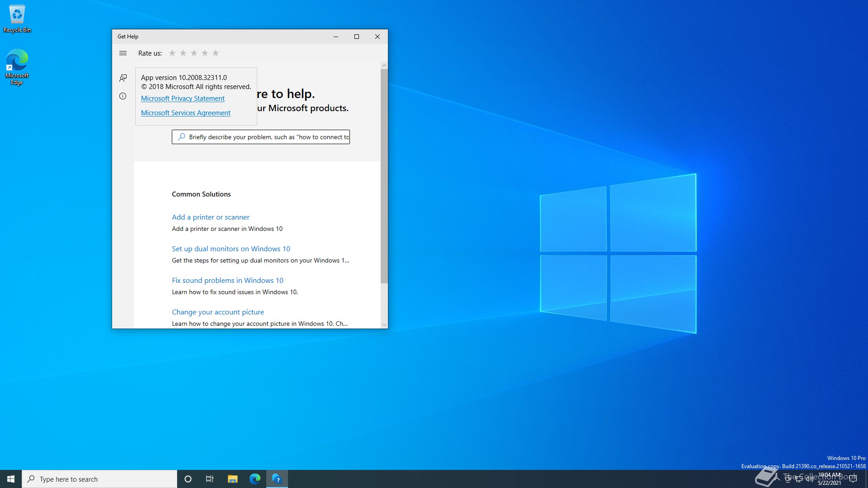868x488 pixels.
Task: Open the Action Center notifications icon
Action: tap(853, 479)
